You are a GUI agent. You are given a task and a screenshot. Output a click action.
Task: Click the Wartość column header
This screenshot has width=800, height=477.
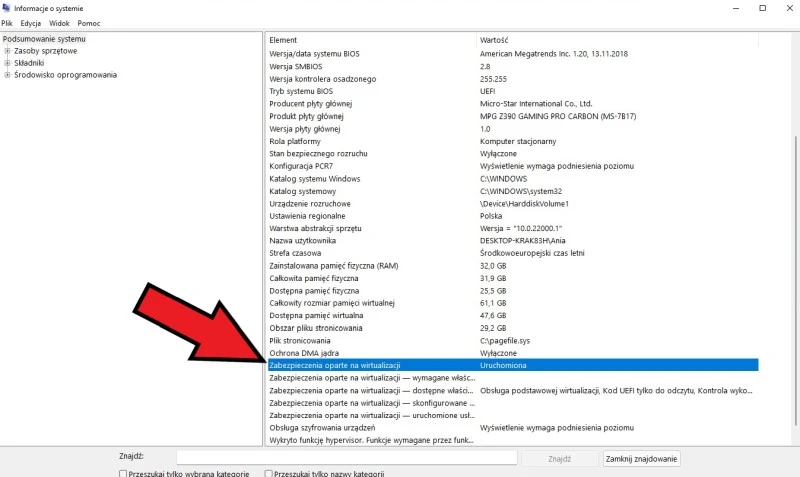click(x=617, y=40)
